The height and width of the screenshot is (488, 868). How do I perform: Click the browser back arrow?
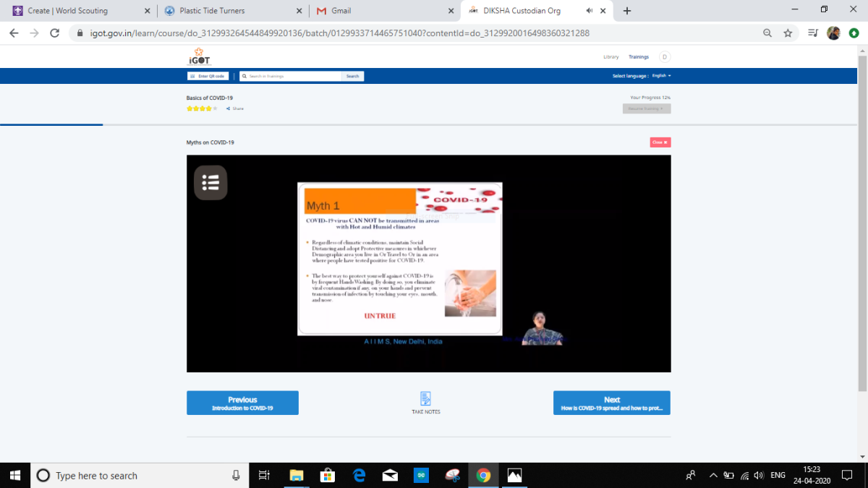(14, 33)
